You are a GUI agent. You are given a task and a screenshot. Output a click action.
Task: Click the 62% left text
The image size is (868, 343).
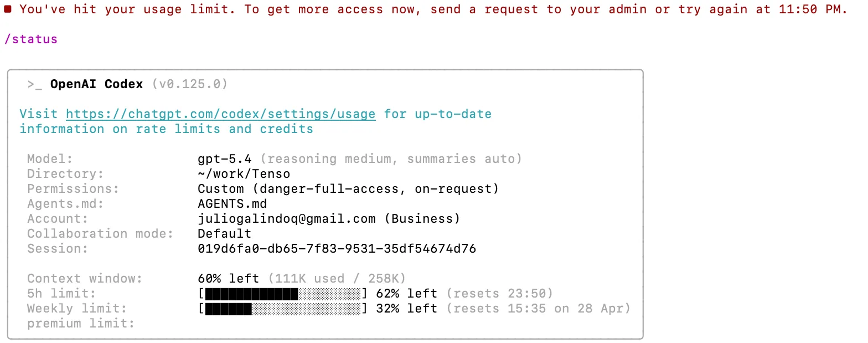[x=406, y=294]
